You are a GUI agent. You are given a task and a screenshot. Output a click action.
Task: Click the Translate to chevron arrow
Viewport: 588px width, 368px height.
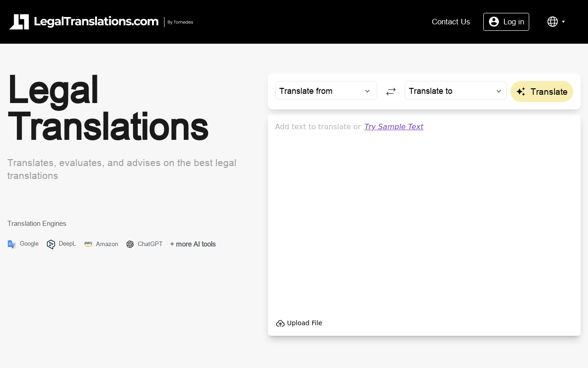coord(499,91)
